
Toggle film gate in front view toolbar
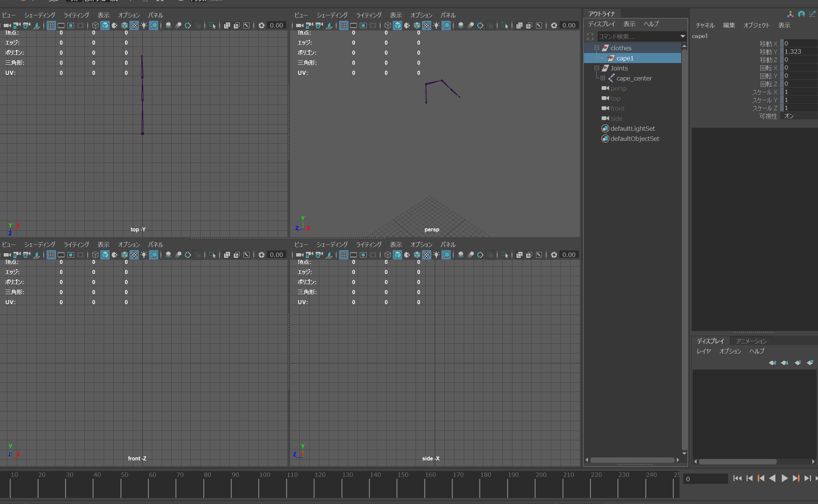(61, 255)
